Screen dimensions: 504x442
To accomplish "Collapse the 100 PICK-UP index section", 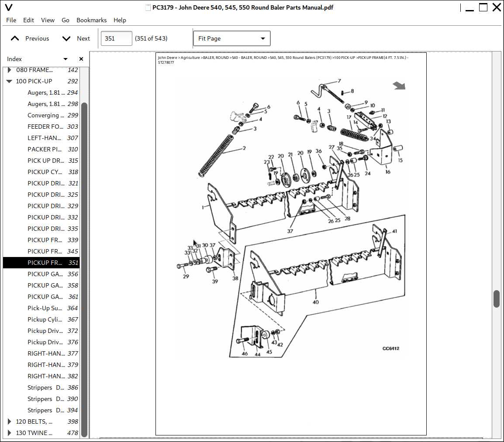I will 9,81.
